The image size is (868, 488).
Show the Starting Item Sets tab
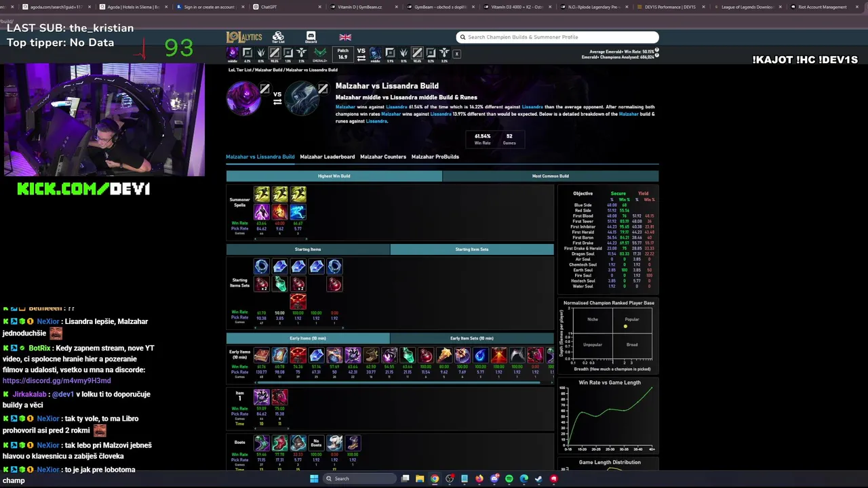pyautogui.click(x=472, y=249)
